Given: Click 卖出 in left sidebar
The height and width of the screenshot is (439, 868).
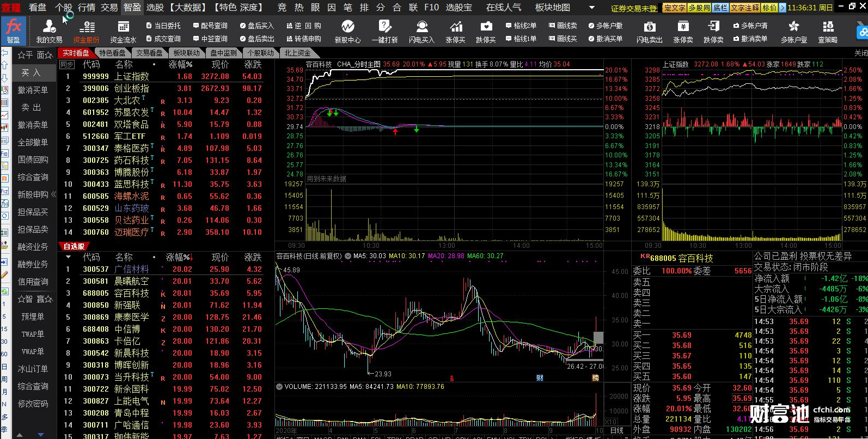Looking at the screenshot, I should point(33,107).
